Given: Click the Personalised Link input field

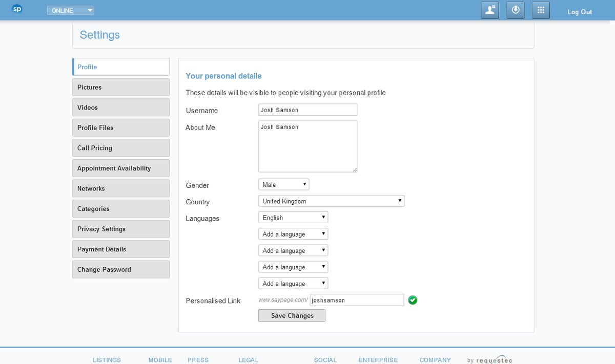Looking at the screenshot, I should click(357, 300).
